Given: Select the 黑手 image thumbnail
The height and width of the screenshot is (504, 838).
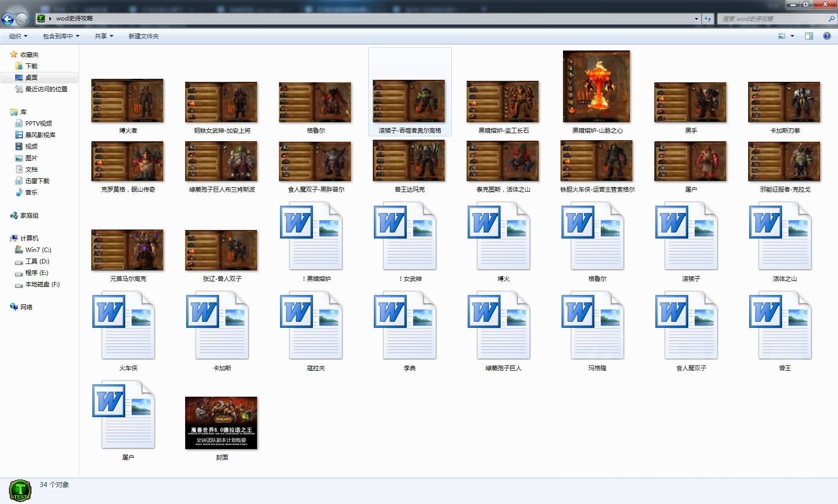Looking at the screenshot, I should (x=690, y=102).
